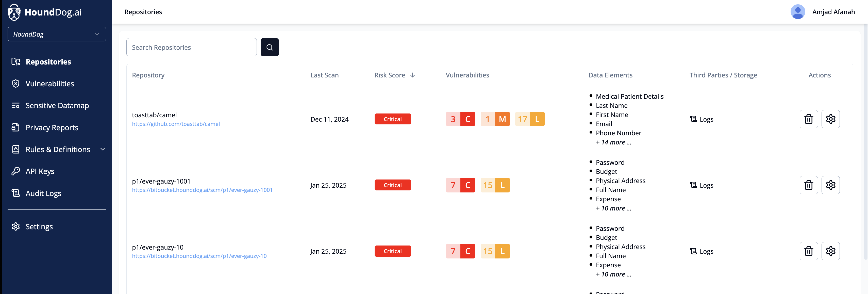Click the search magnifier button
Screen dimensions: 868x294
269,47
